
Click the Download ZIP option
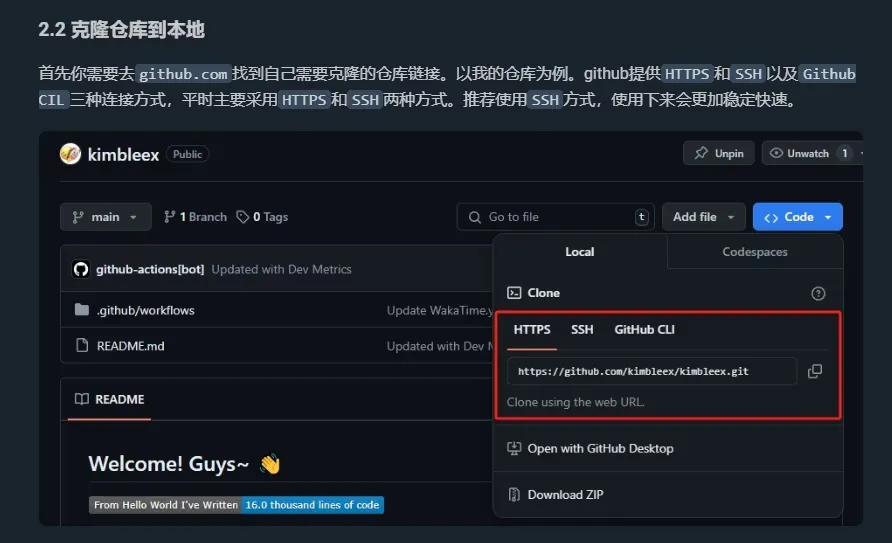pyautogui.click(x=565, y=494)
